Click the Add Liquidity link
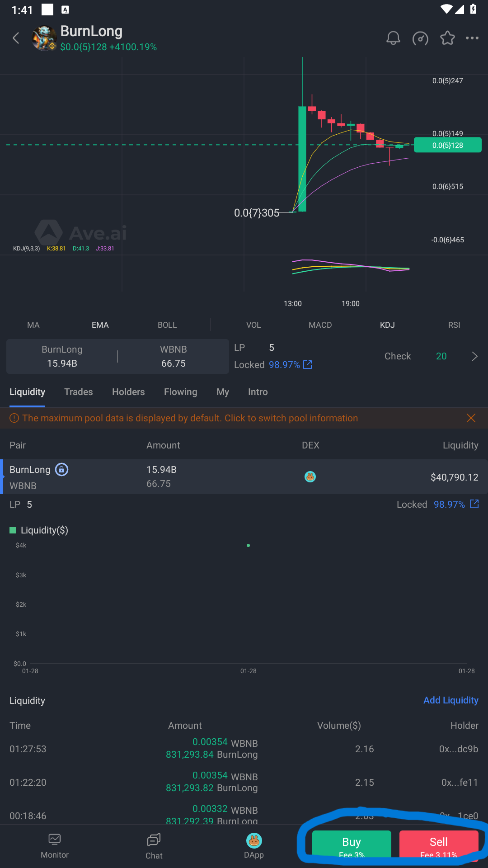The height and width of the screenshot is (868, 488). (450, 700)
